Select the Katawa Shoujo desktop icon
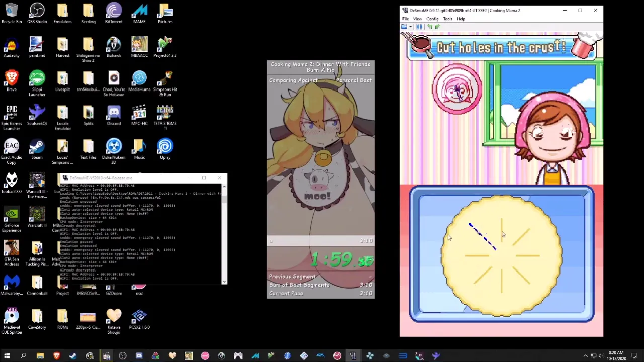 114,322
